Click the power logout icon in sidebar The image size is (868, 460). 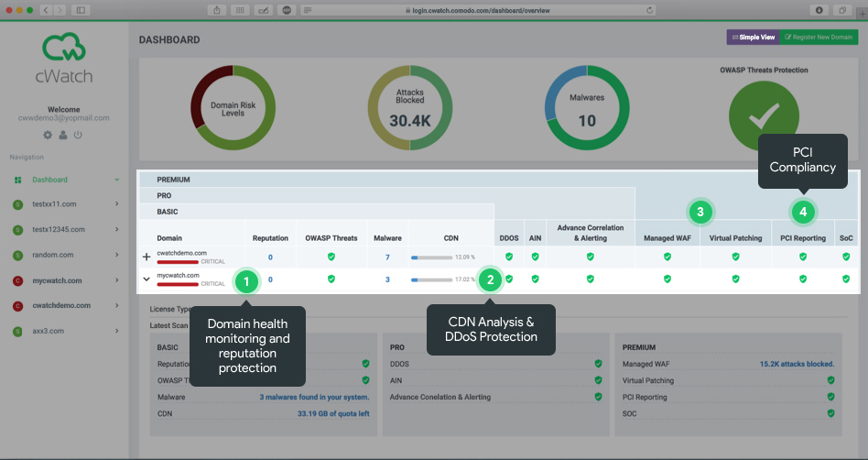click(x=78, y=135)
